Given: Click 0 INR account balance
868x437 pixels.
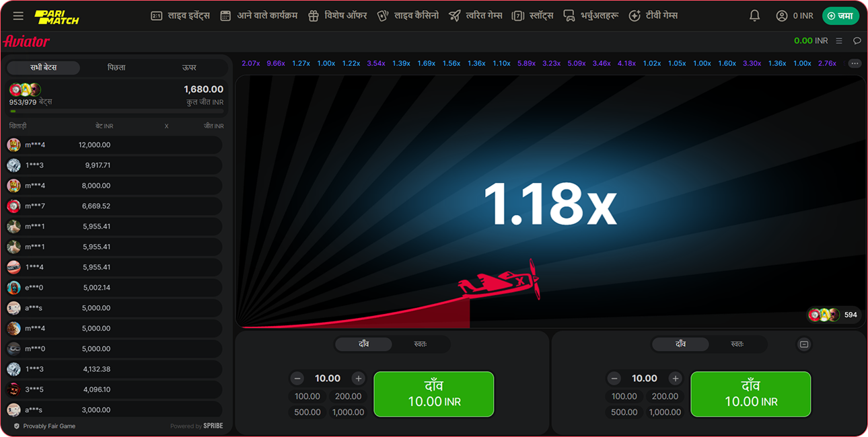Looking at the screenshot, I should click(x=803, y=15).
